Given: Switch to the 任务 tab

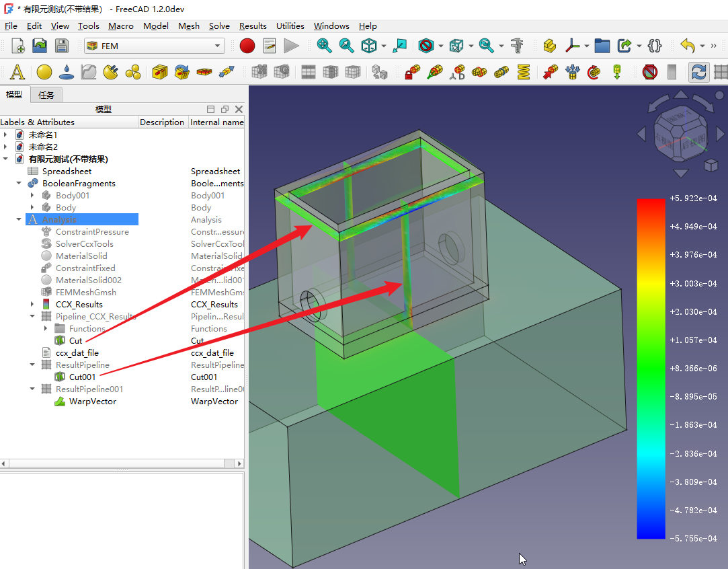Looking at the screenshot, I should 46,95.
